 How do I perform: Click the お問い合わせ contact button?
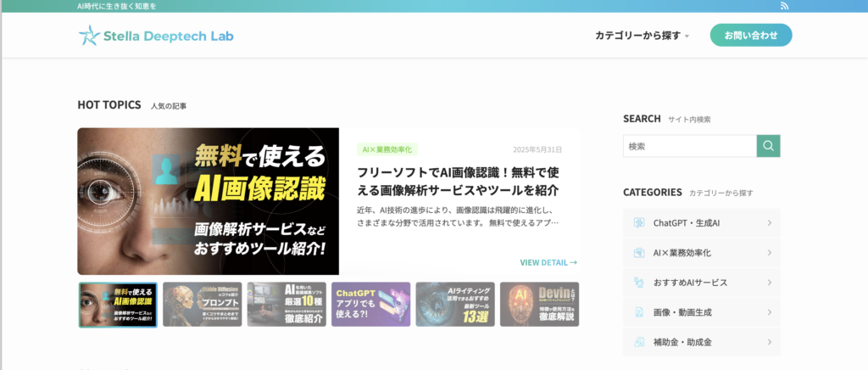tap(750, 36)
